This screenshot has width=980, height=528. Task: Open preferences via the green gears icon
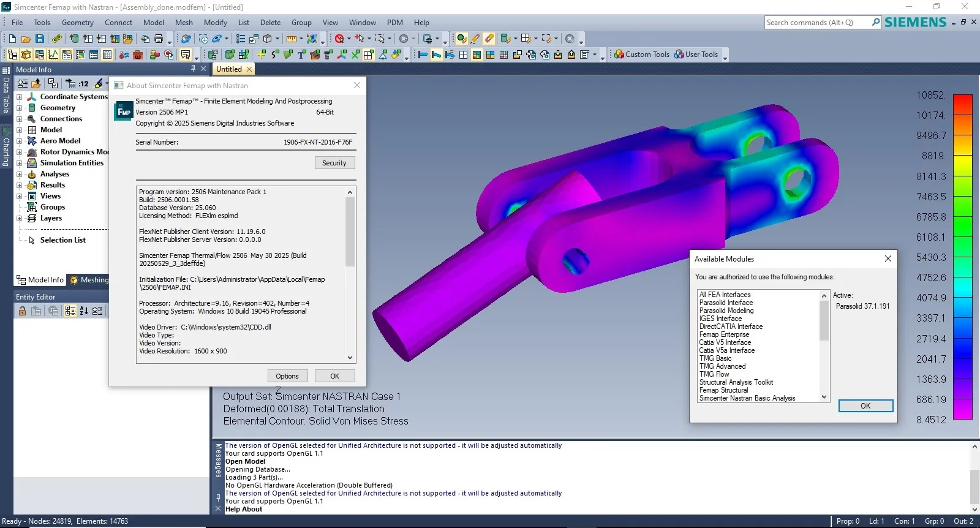(57, 39)
